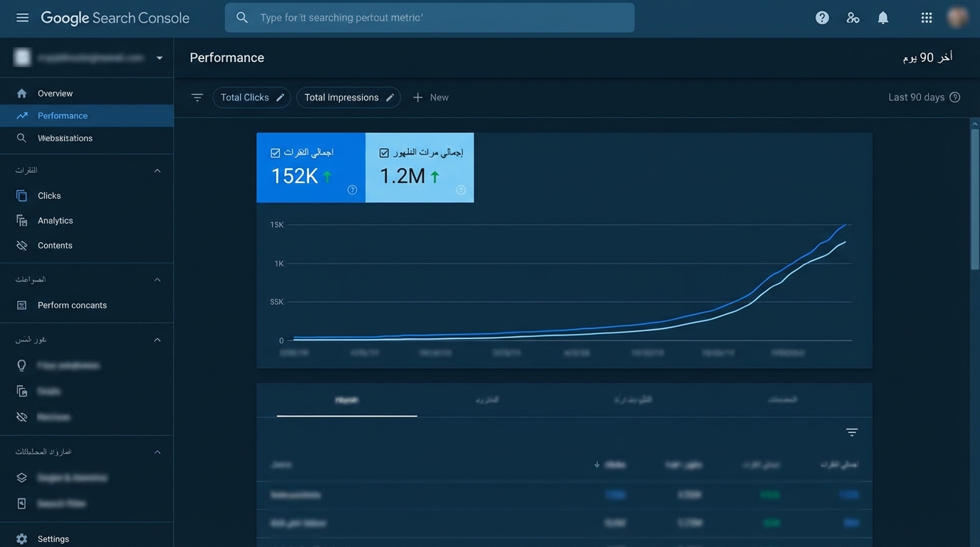The width and height of the screenshot is (980, 547).
Task: Collapse the section containing Perform concants
Action: (x=157, y=280)
